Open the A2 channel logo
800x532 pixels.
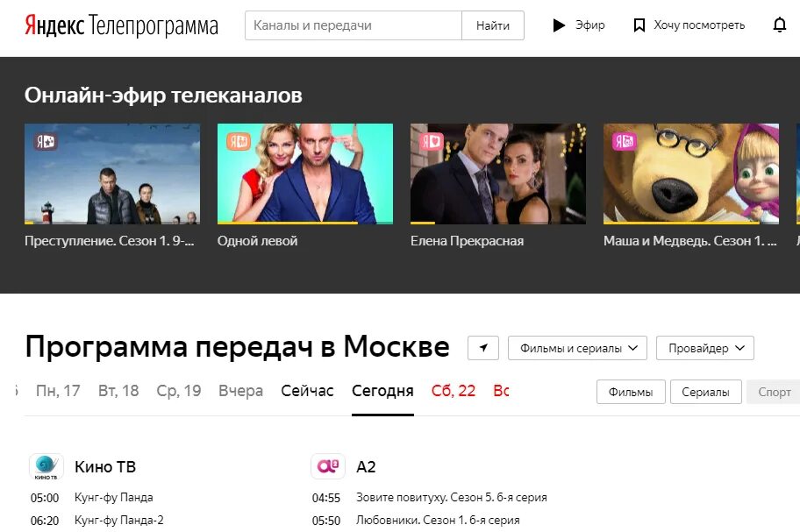pos(327,466)
